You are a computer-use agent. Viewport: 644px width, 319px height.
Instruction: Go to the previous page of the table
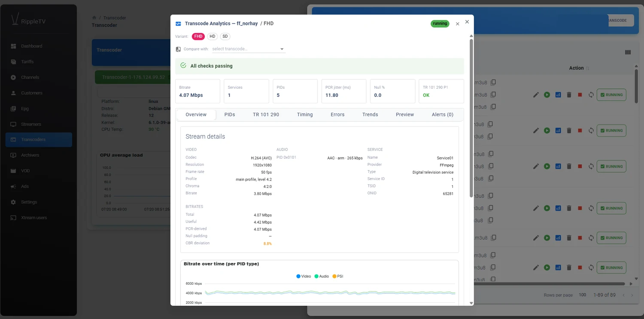[624, 295]
